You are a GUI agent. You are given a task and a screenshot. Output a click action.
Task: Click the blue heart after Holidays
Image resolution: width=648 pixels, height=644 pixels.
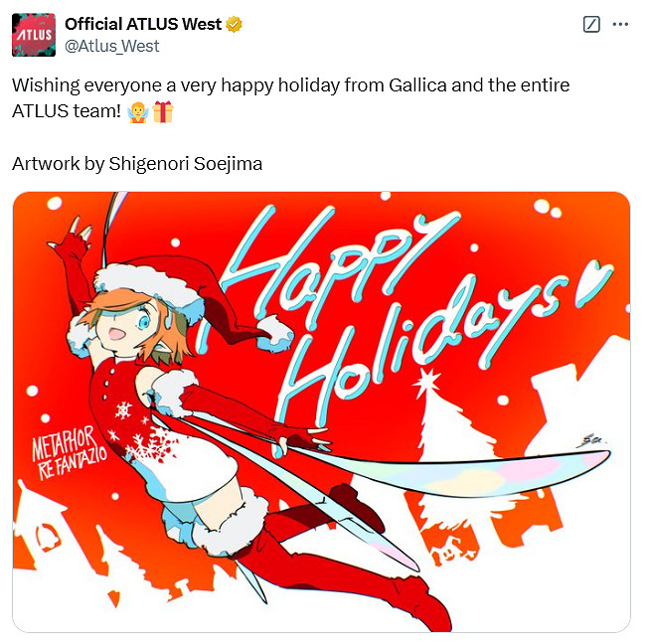click(x=594, y=282)
